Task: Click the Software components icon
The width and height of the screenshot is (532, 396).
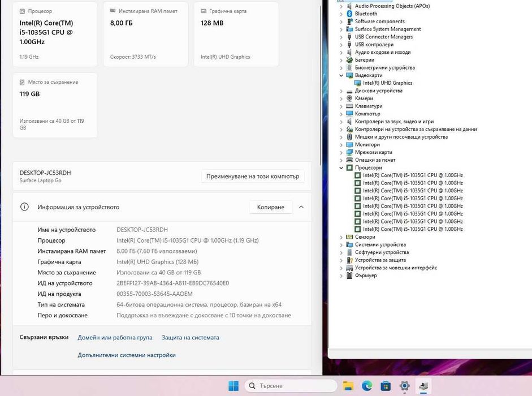Action: (349, 21)
